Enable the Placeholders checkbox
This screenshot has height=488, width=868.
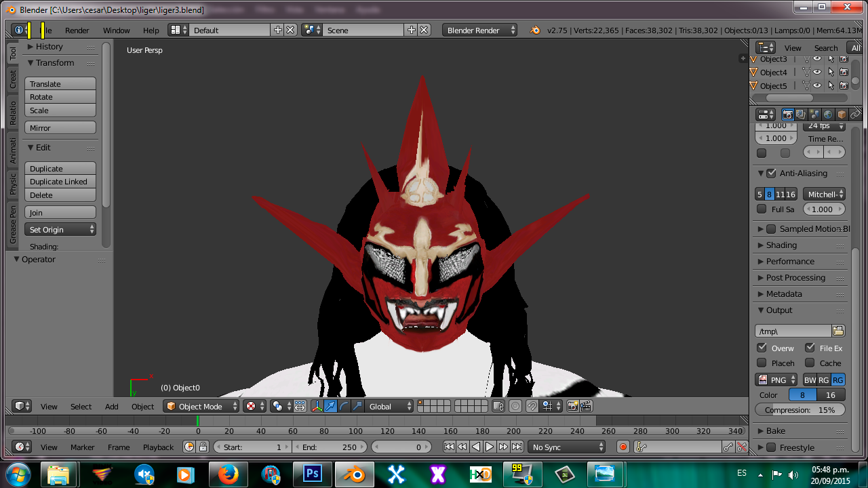pyautogui.click(x=762, y=363)
